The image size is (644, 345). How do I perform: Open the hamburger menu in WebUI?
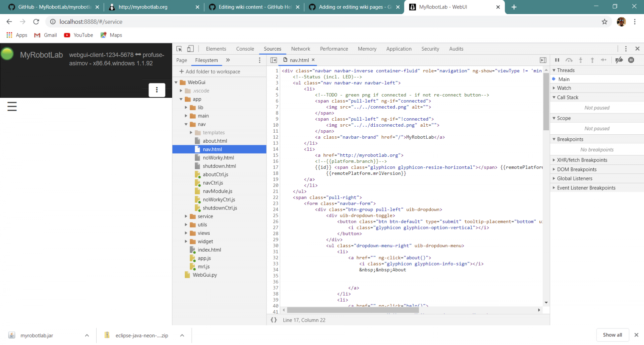click(x=12, y=107)
